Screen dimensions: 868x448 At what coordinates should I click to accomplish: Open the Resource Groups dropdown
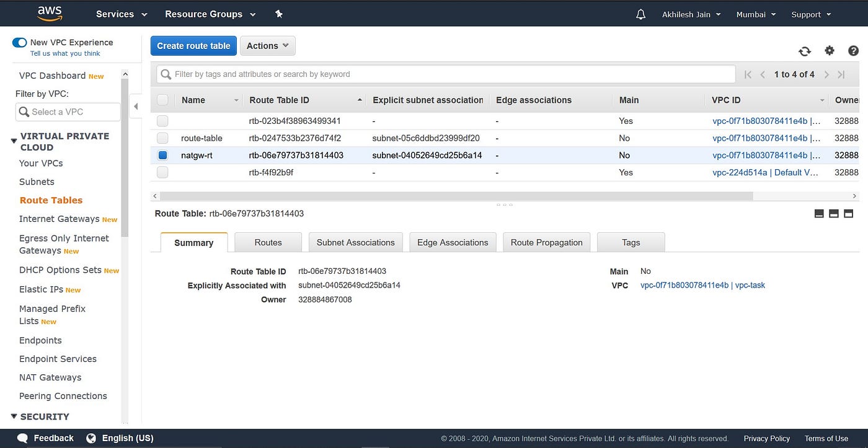click(210, 14)
